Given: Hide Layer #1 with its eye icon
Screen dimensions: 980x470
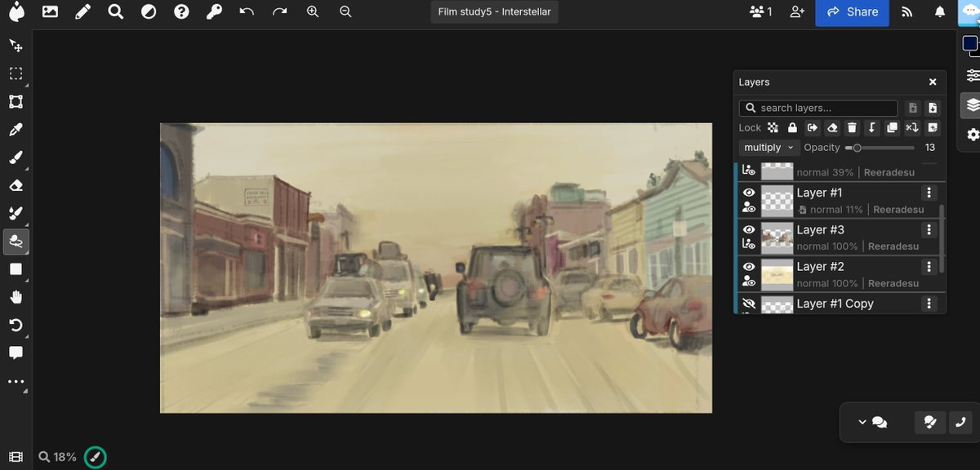Looking at the screenshot, I should coord(749,193).
